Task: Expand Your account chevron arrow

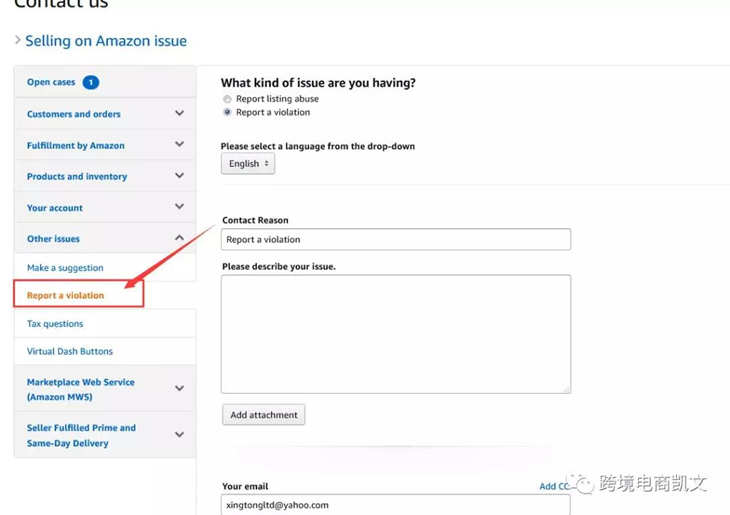Action: (x=179, y=207)
